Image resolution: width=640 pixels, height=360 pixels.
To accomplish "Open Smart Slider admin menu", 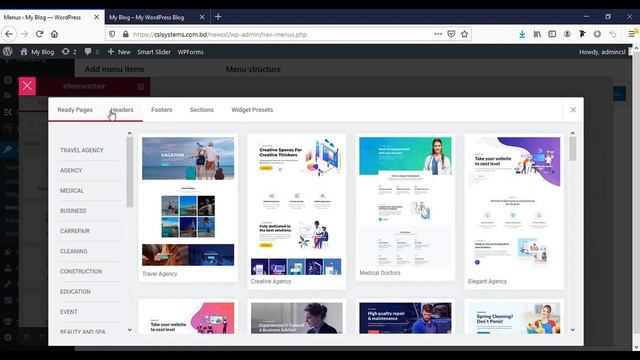I will point(154,52).
